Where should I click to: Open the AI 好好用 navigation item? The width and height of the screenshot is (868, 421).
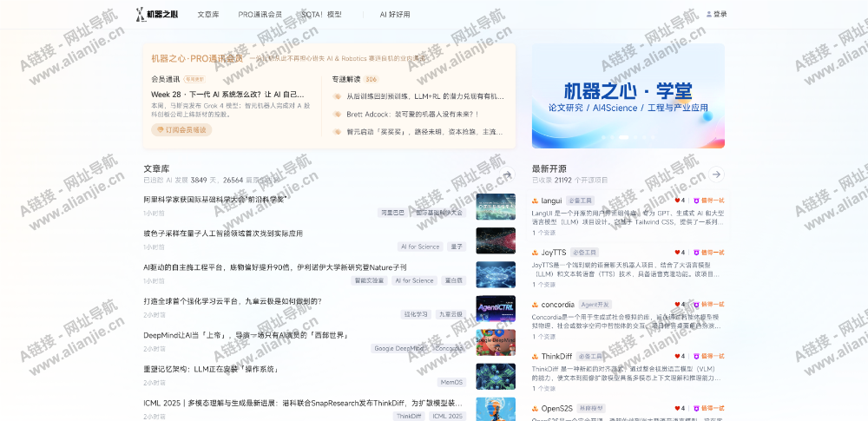click(395, 15)
